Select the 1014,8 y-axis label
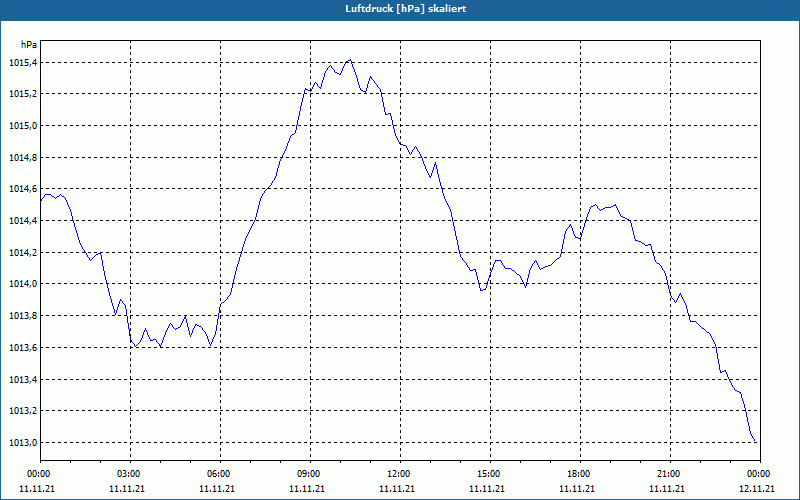 click(x=23, y=158)
